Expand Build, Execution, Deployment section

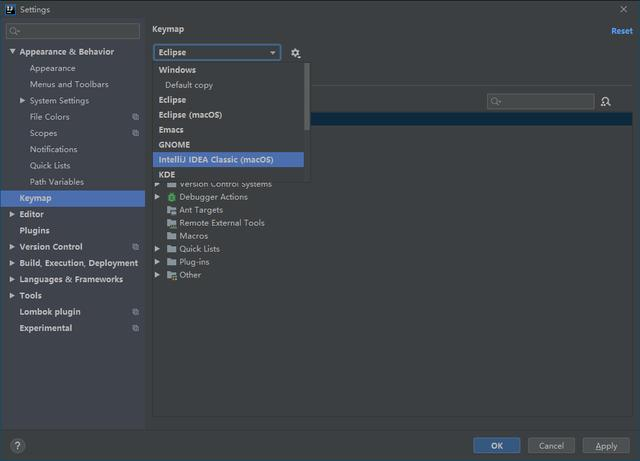point(12,263)
